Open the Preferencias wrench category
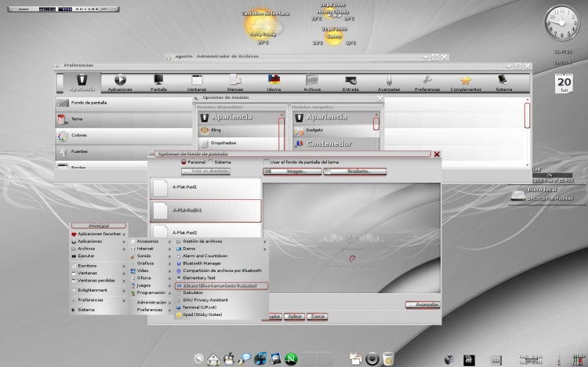 pyautogui.click(x=427, y=82)
